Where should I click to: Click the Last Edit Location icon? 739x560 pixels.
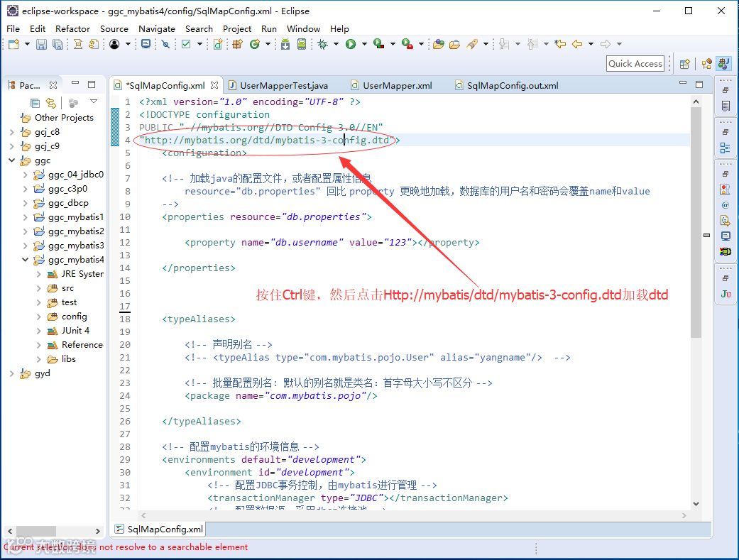click(560, 44)
